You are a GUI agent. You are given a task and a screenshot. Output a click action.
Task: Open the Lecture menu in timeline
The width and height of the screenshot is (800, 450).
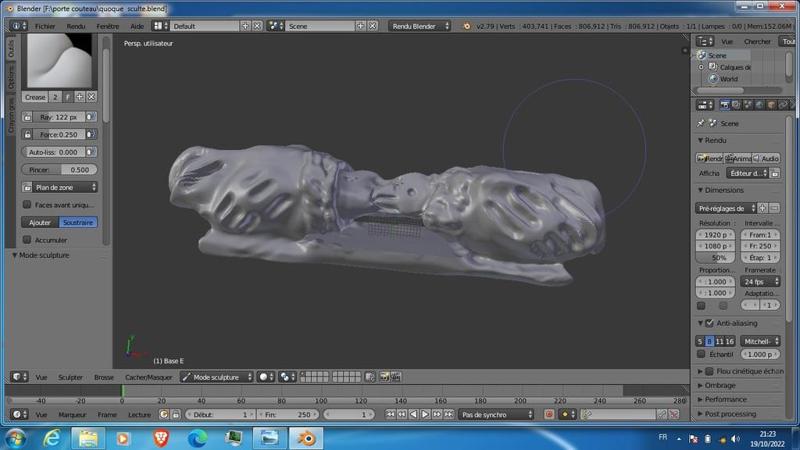point(139,415)
